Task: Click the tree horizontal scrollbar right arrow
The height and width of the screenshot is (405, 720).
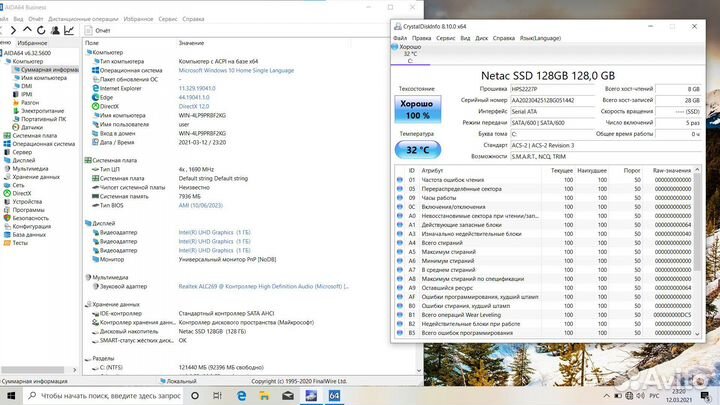Action: coord(75,370)
